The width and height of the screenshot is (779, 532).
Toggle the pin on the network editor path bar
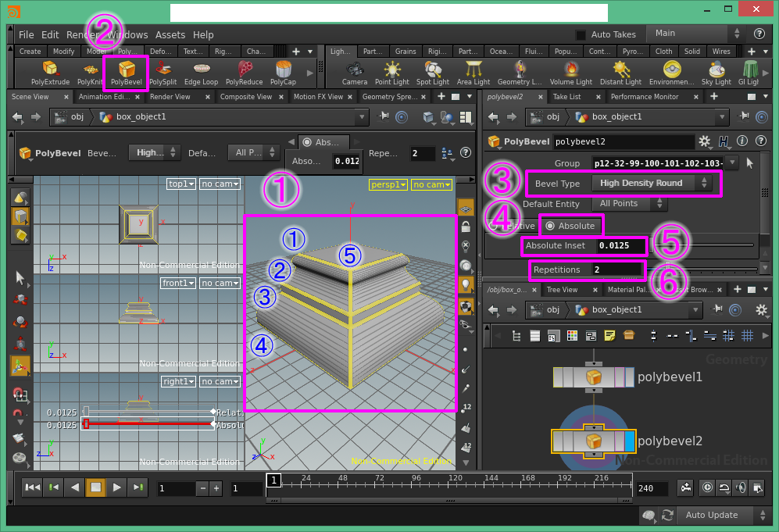pos(718,309)
